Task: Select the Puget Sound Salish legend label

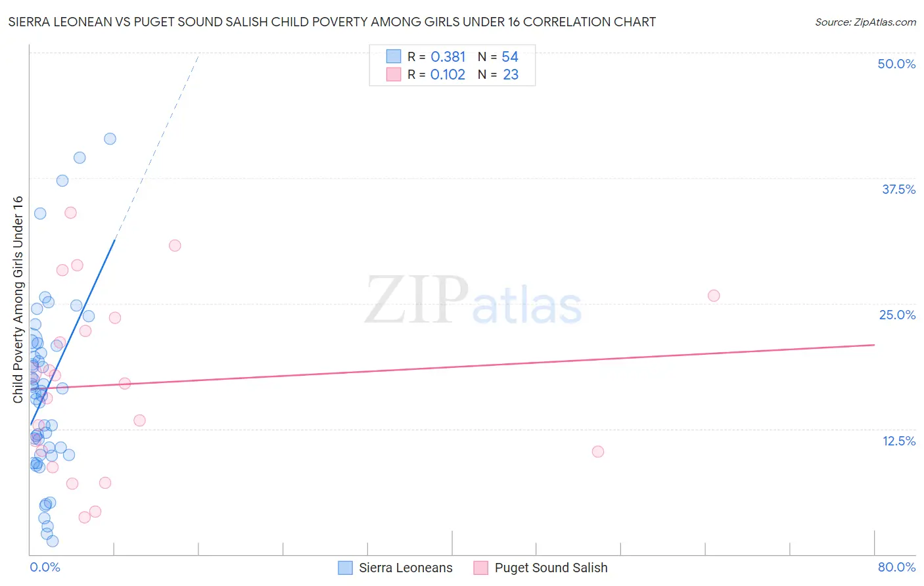Action: (551, 568)
